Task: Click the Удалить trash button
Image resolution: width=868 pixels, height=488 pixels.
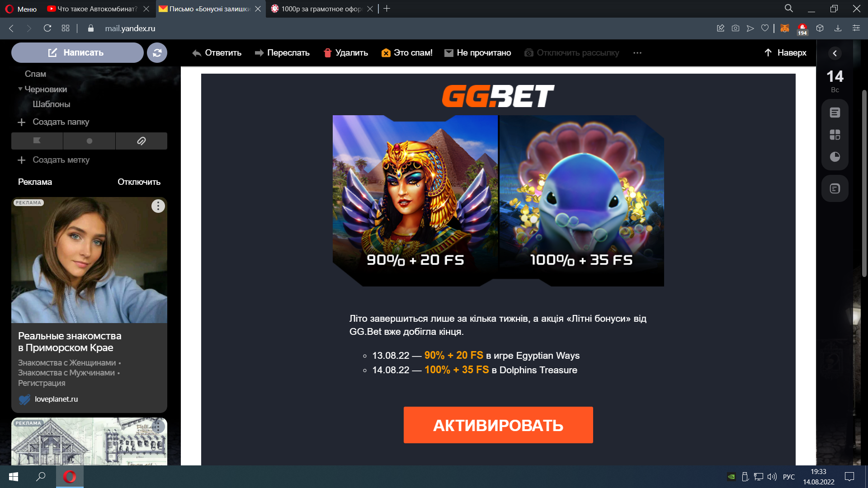Action: [x=346, y=53]
